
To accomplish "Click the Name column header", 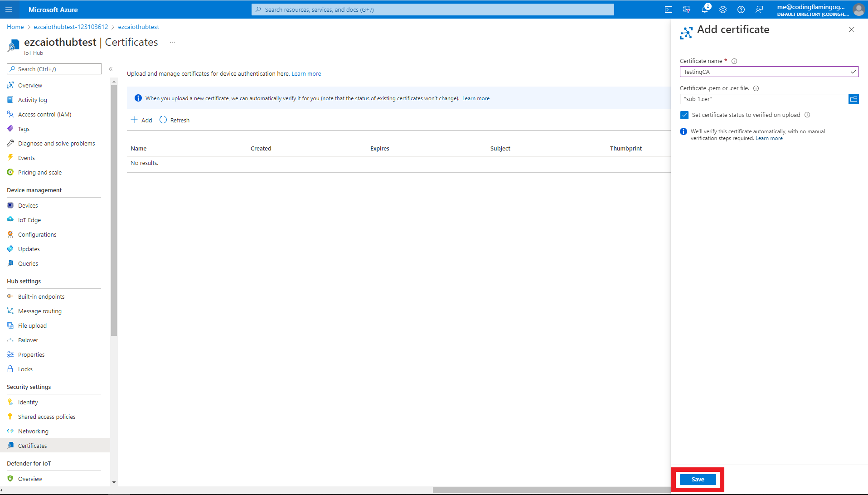I will (139, 149).
